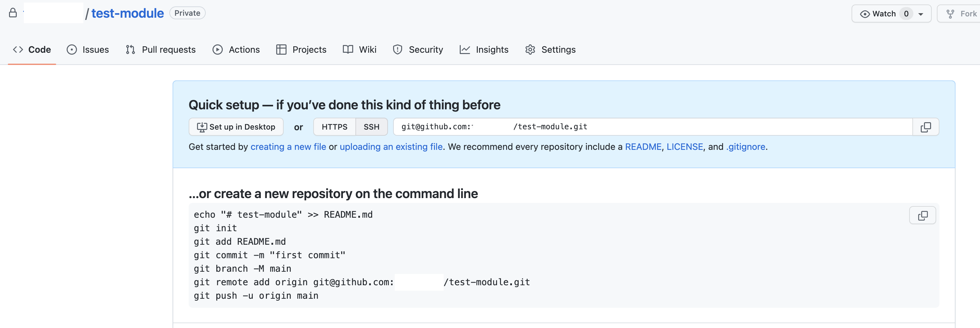This screenshot has width=980, height=328.
Task: Open the Issues tab
Action: [88, 50]
